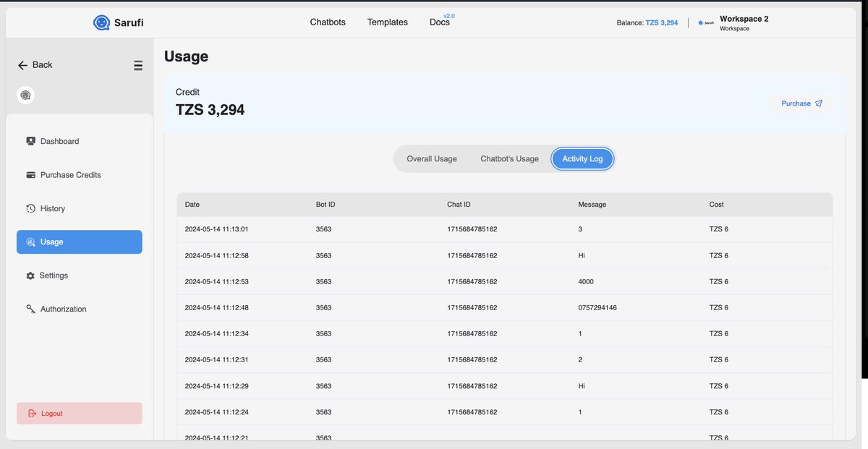The image size is (868, 449).
Task: Click the History clock icon
Action: (30, 208)
